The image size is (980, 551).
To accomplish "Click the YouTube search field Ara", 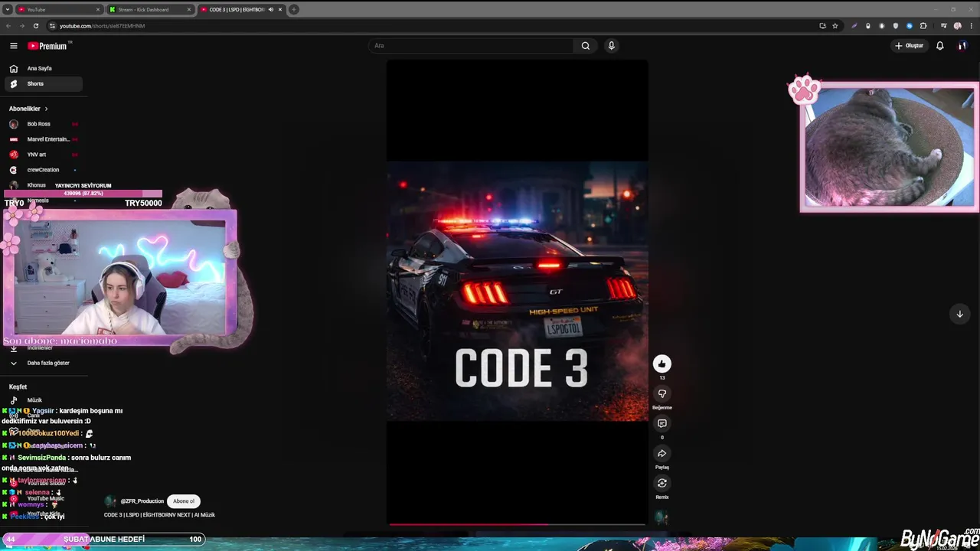I will 471,46.
